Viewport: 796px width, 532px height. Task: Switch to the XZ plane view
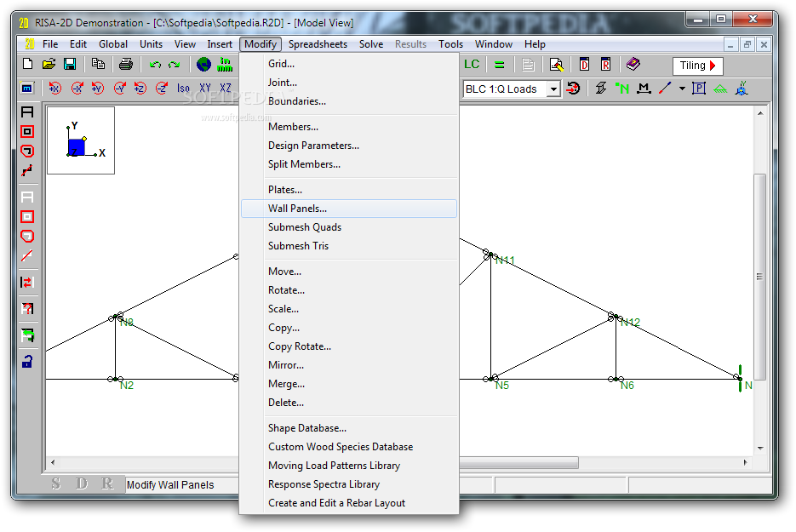pos(226,89)
